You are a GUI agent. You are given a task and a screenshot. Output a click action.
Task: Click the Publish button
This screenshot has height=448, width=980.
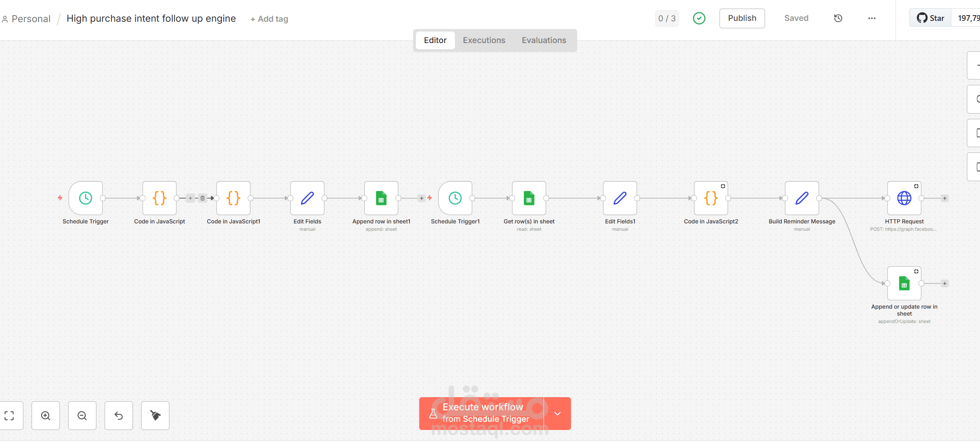pyautogui.click(x=742, y=18)
